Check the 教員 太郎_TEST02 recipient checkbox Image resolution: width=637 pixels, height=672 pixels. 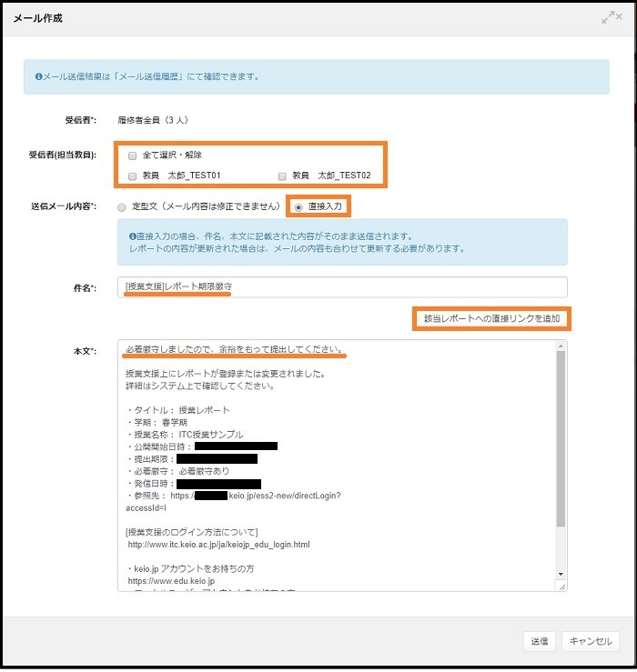point(283,176)
